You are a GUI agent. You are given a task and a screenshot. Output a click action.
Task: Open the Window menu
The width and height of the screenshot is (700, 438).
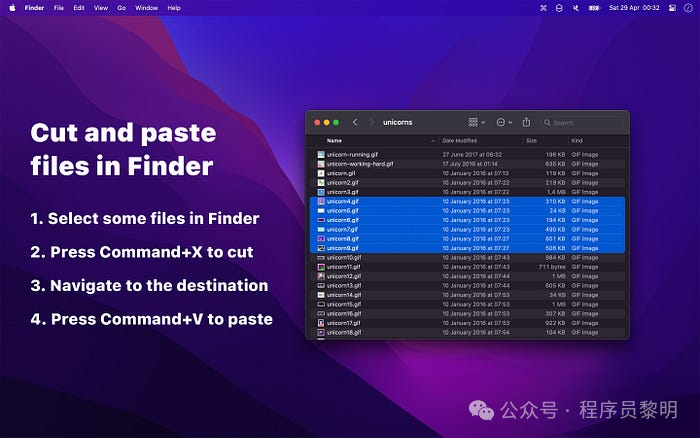click(146, 8)
